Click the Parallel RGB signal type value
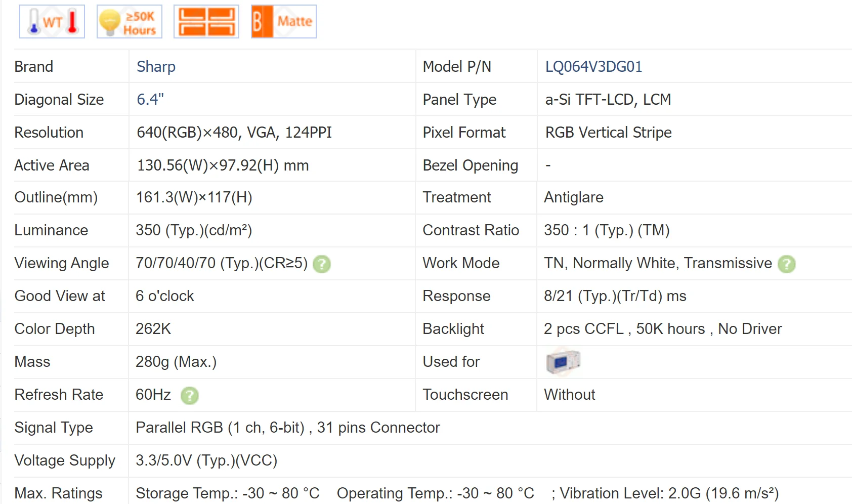This screenshot has width=852, height=504. (287, 428)
